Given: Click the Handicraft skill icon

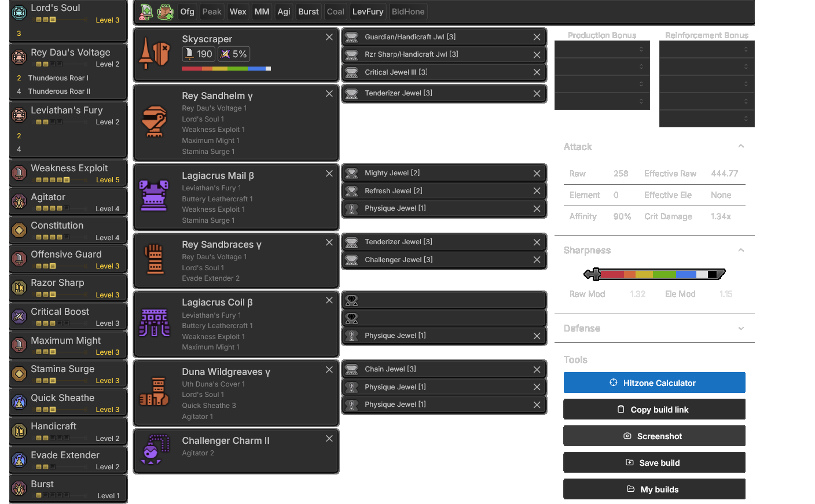Looking at the screenshot, I should click(x=19, y=431).
